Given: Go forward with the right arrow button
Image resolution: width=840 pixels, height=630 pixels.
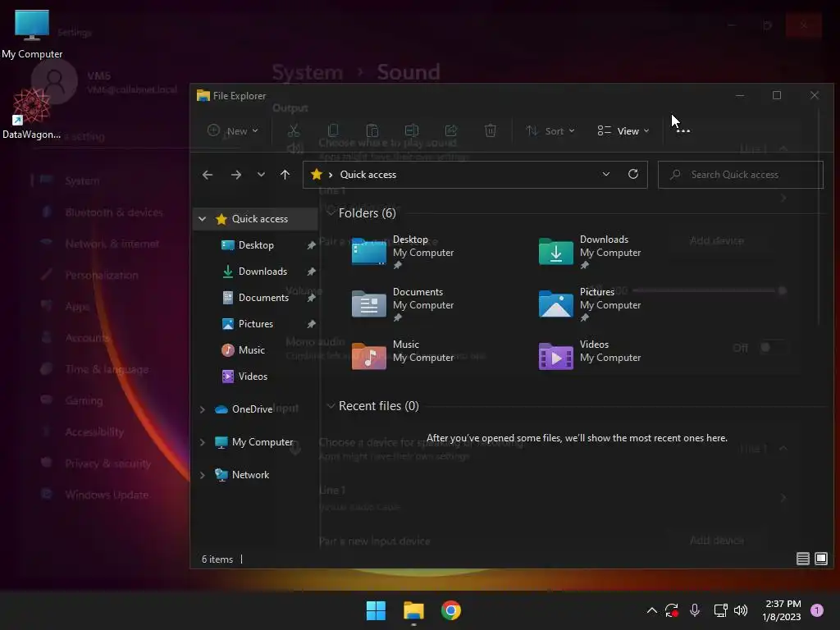Looking at the screenshot, I should [x=235, y=175].
